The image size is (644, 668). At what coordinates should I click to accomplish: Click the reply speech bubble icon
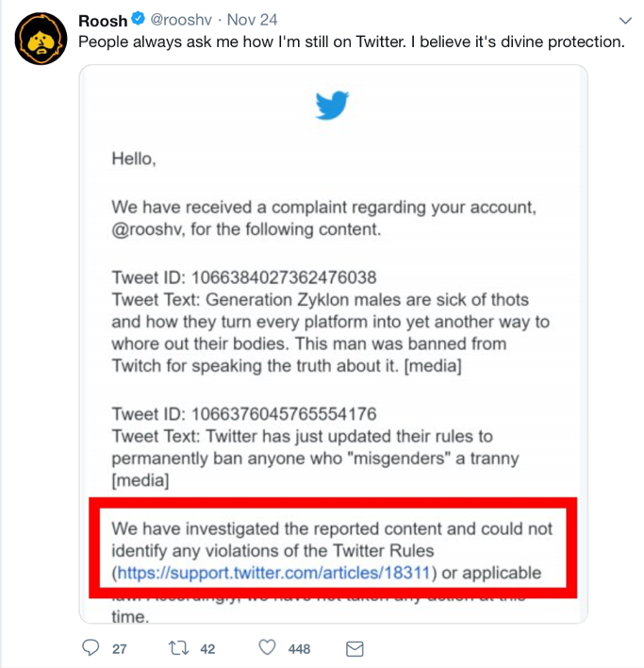(x=91, y=648)
